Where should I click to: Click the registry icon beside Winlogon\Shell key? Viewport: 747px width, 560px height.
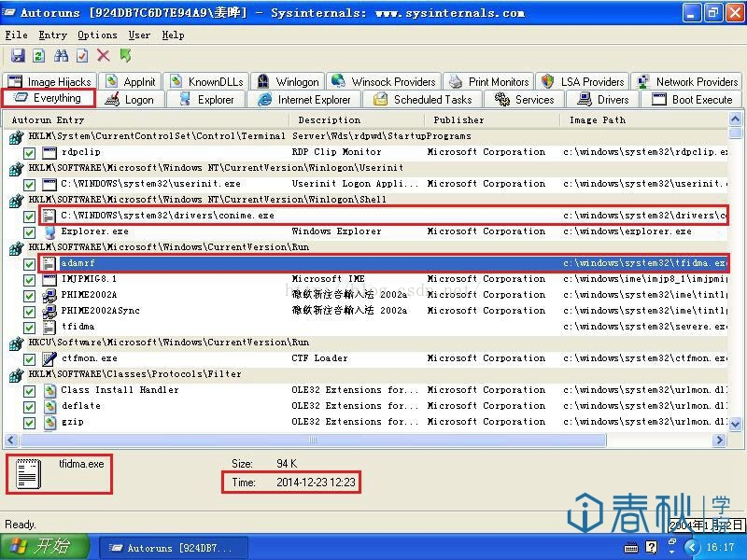coord(16,201)
